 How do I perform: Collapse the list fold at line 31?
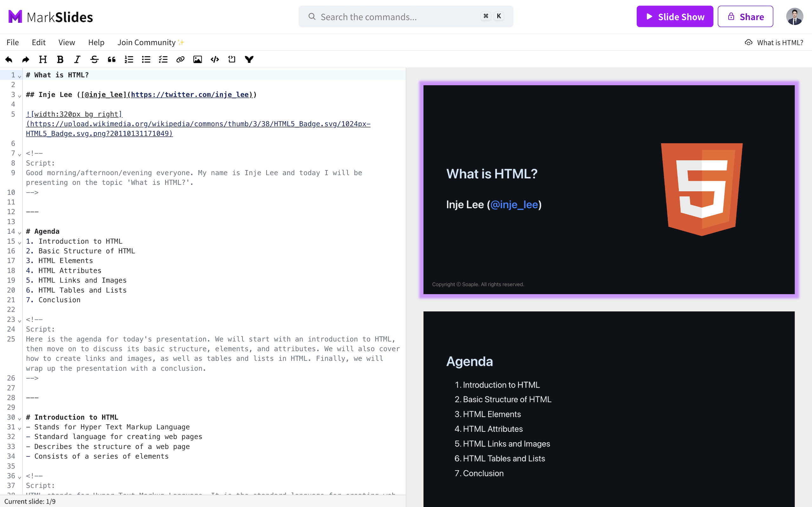(x=19, y=428)
